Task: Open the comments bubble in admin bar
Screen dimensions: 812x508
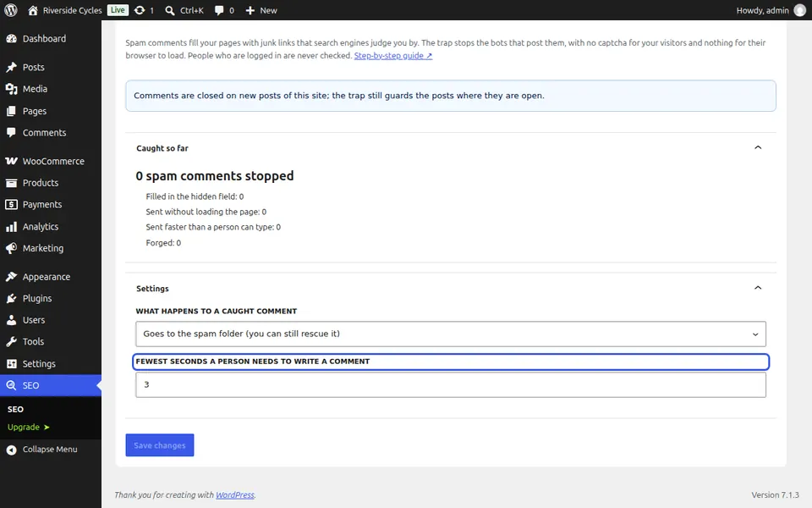Action: pyautogui.click(x=219, y=10)
